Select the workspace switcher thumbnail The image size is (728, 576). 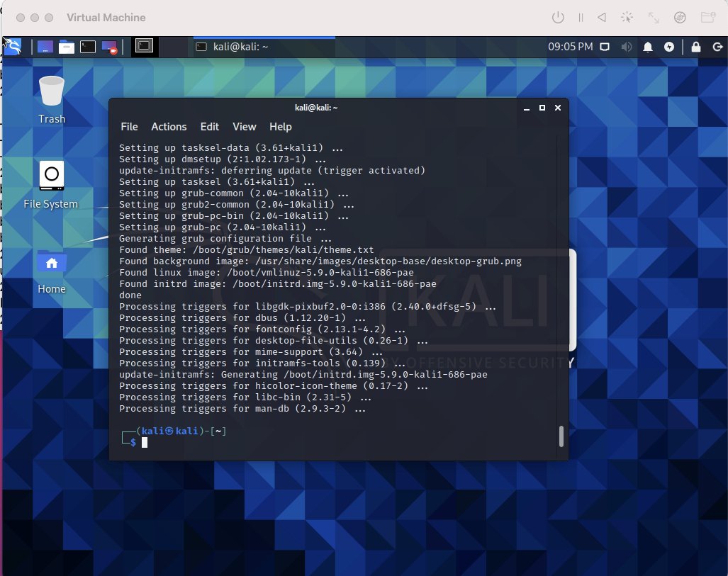(x=145, y=46)
